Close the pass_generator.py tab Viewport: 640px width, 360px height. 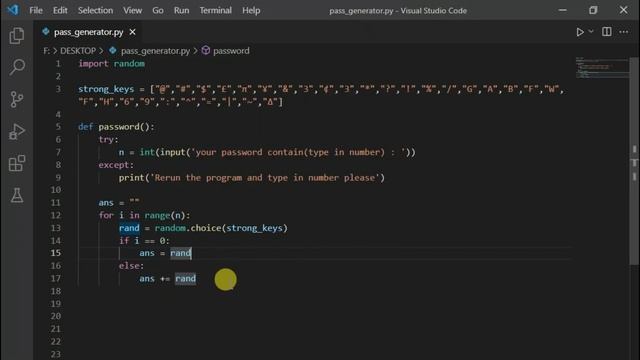click(x=132, y=32)
